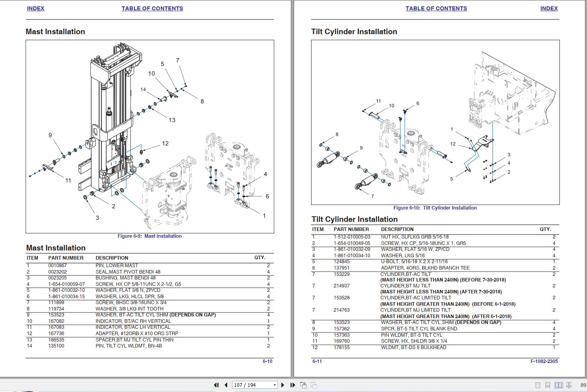587x392 pixels.
Task: Click description SEAL,MAST PIVOT BENDI 48
Action: pyautogui.click(x=128, y=272)
